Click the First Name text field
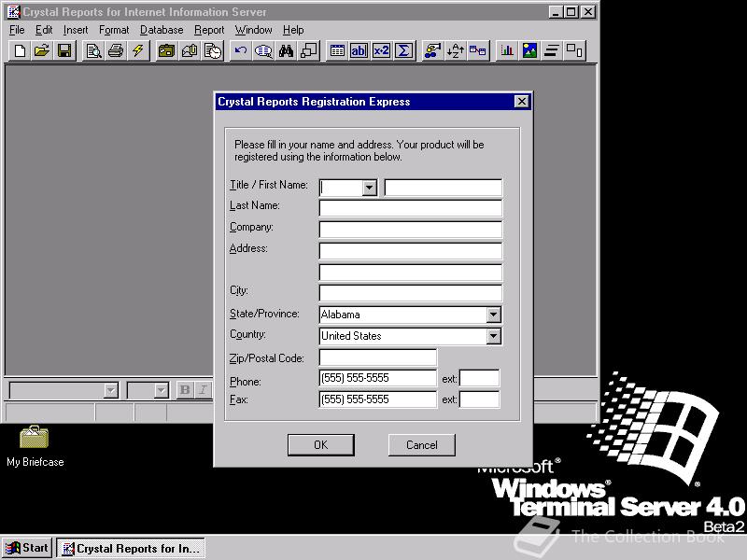Viewport: 747px width, 560px height. 443,188
